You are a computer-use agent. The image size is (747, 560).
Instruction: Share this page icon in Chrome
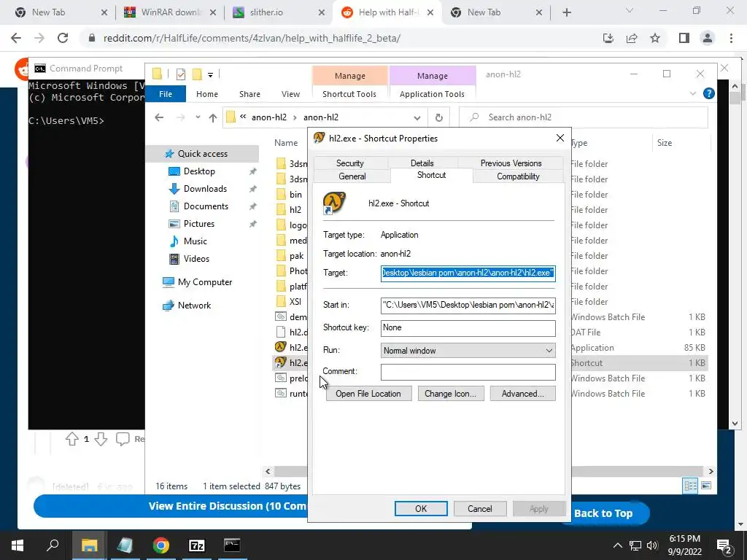(x=632, y=38)
